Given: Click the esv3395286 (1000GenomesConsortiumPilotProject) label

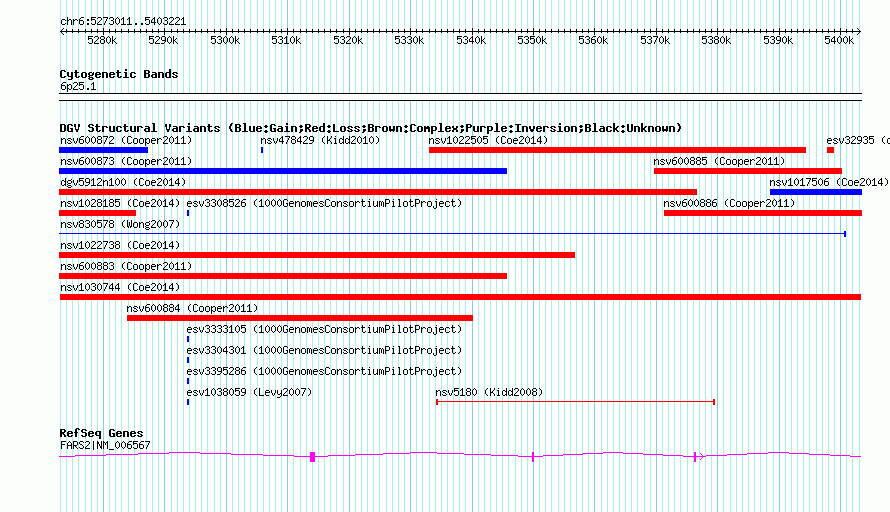Looking at the screenshot, I should [x=324, y=371].
